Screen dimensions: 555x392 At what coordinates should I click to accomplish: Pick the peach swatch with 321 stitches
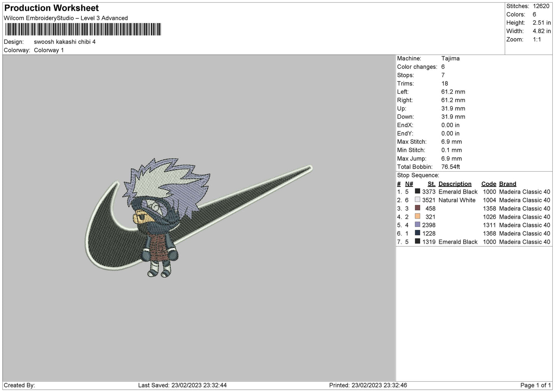pos(417,217)
